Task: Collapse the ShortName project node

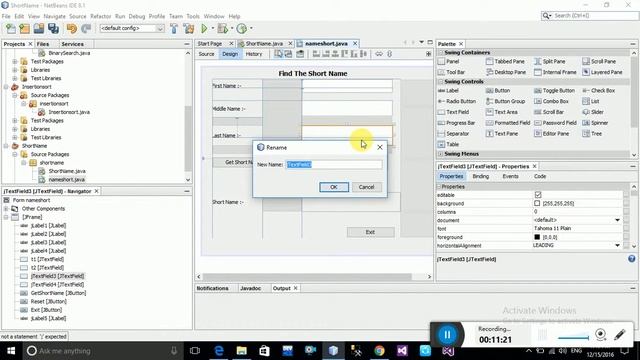Action: point(6,146)
